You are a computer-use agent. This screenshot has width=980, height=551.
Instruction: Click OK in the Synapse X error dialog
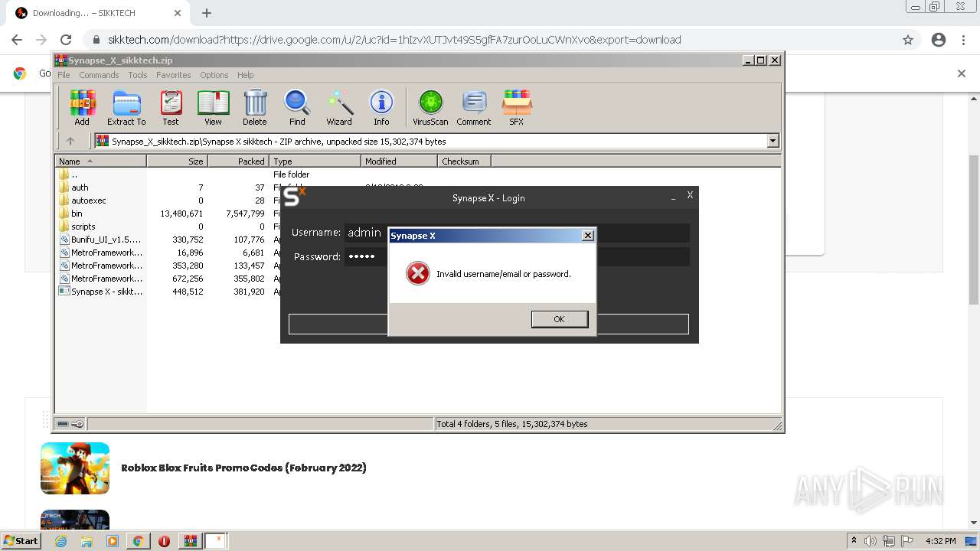pyautogui.click(x=559, y=319)
